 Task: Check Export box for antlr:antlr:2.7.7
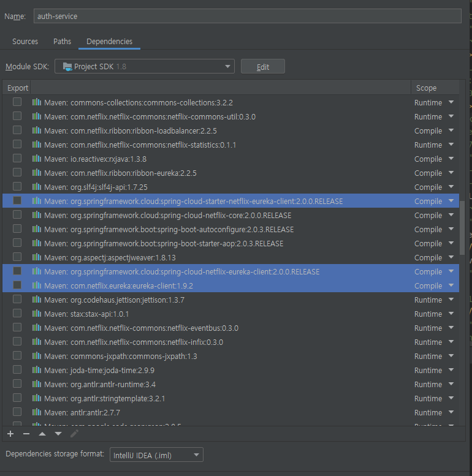17,412
